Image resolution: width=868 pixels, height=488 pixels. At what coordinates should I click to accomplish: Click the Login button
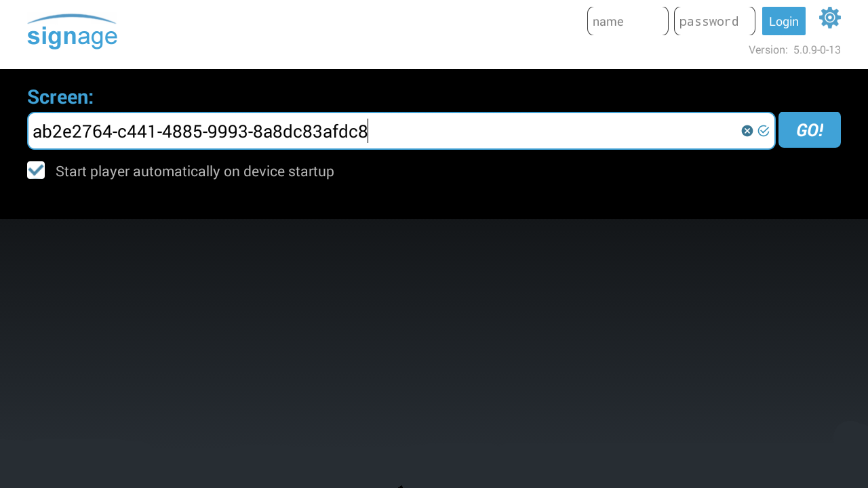click(x=784, y=21)
